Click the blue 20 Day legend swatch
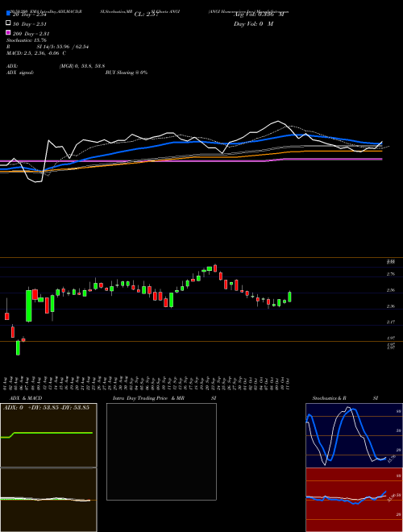 coord(8,13)
